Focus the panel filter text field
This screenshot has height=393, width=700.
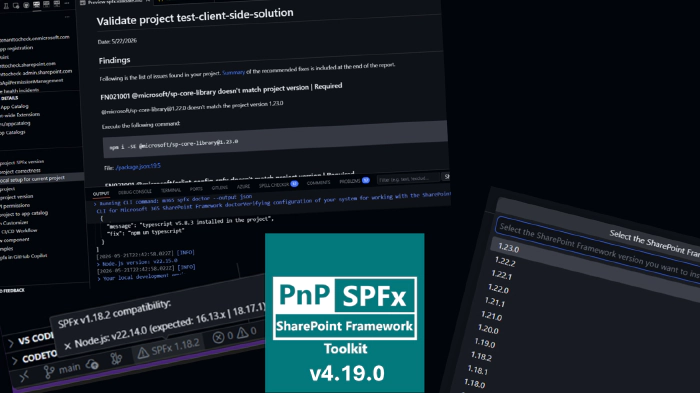(408, 179)
